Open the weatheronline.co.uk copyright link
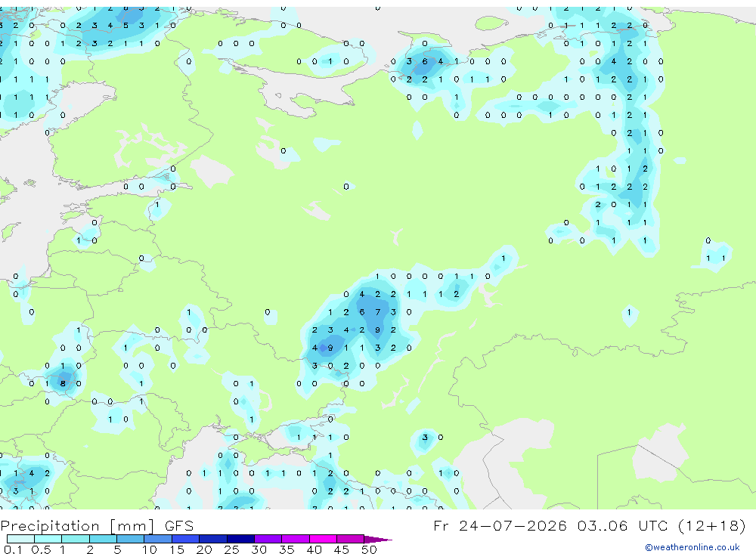This screenshot has height=554, width=756. (x=692, y=547)
